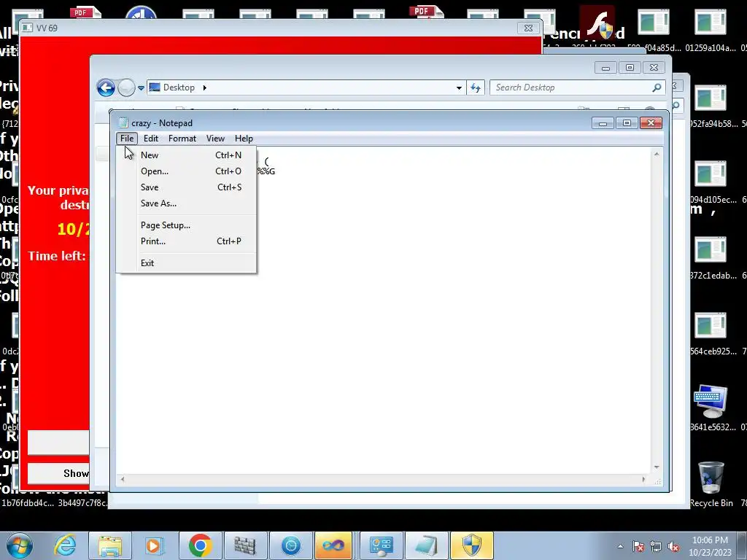This screenshot has width=747, height=560.
Task: Click the network tray icon
Action: [656, 546]
